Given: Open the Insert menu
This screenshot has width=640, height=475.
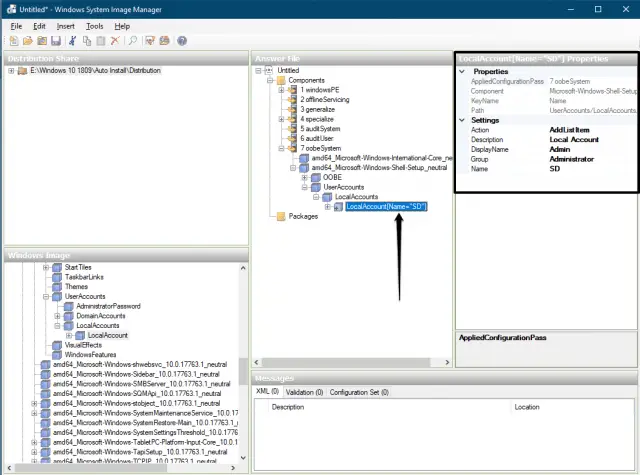Looking at the screenshot, I should coord(65,25).
